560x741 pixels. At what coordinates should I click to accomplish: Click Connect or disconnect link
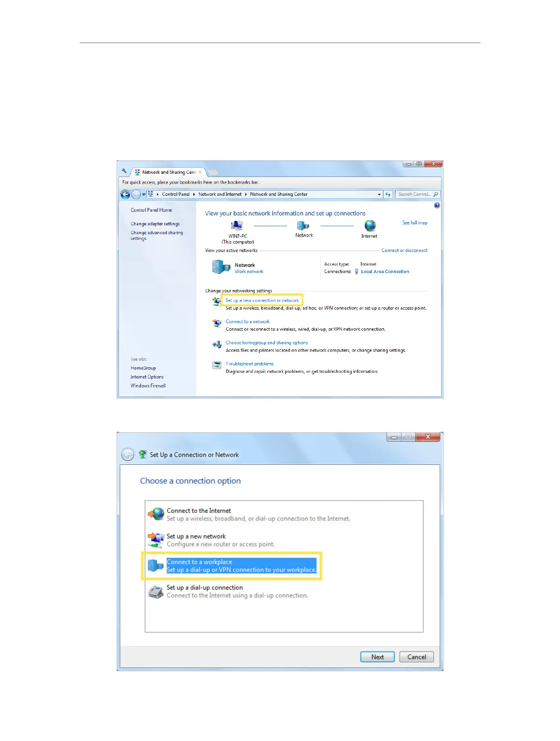point(405,251)
